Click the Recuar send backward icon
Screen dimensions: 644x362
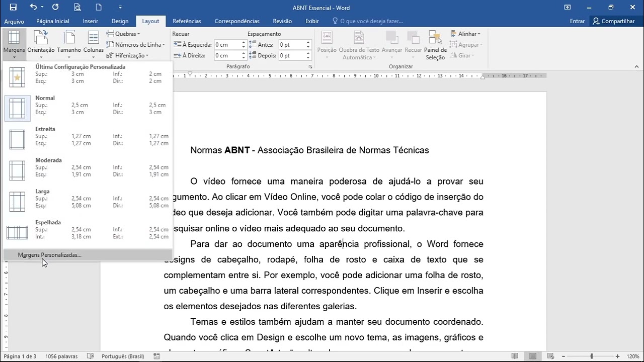[413, 44]
